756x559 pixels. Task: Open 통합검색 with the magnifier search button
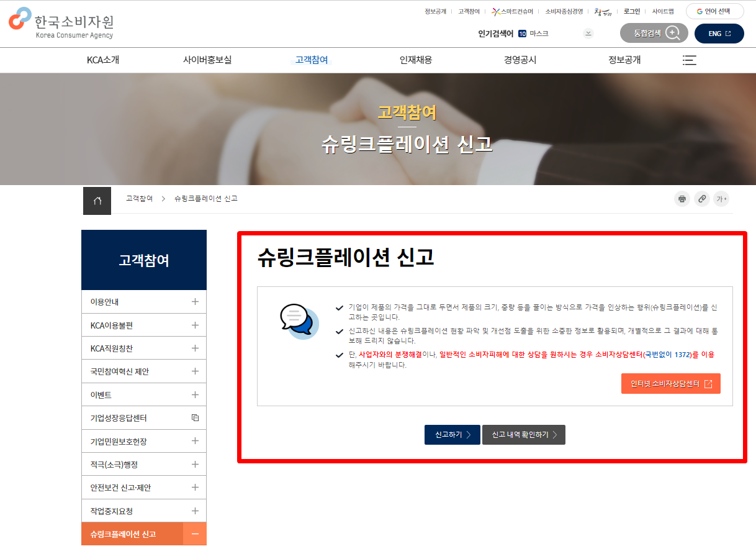click(x=672, y=33)
